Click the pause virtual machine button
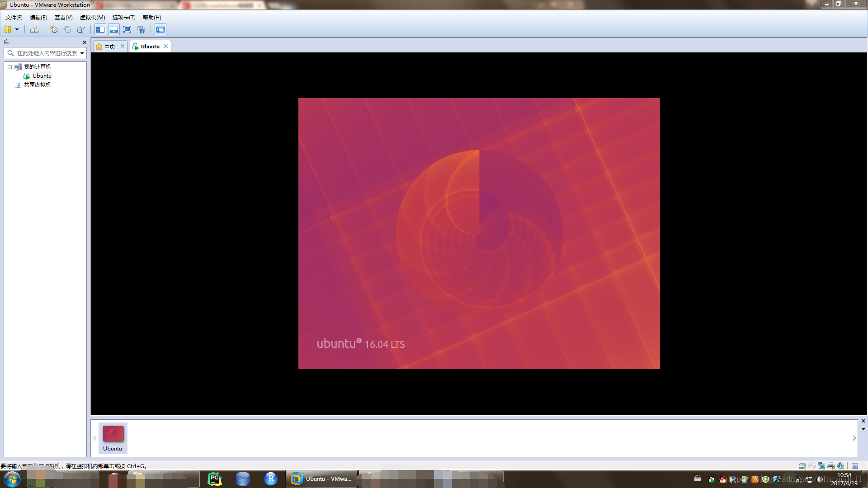This screenshot has height=488, width=868. [8, 29]
